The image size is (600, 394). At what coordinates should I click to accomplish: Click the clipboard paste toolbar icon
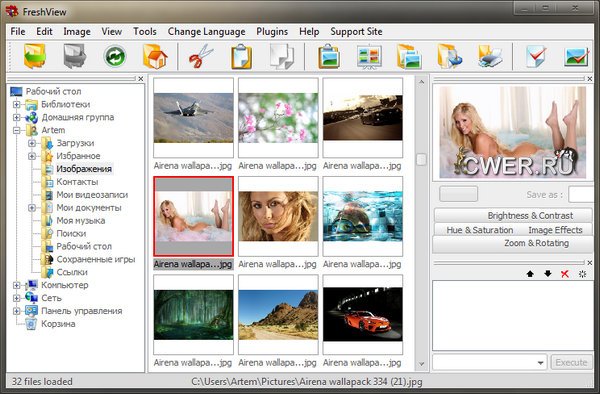click(241, 57)
